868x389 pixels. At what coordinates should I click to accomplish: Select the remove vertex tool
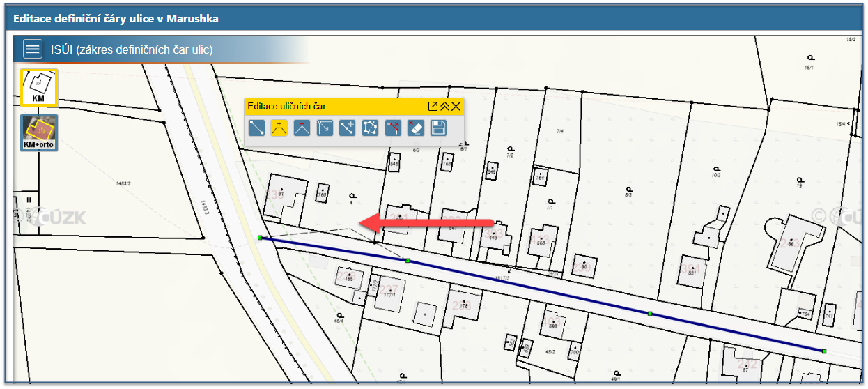click(302, 128)
